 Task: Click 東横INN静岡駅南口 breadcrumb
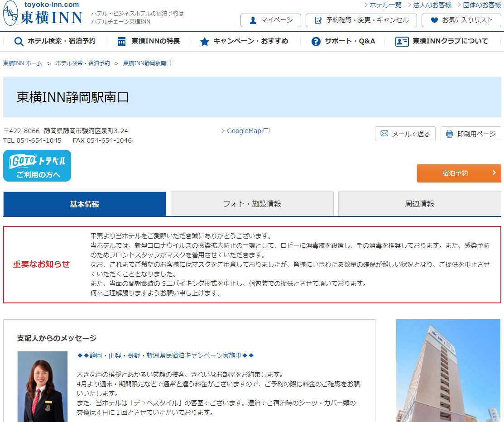147,63
